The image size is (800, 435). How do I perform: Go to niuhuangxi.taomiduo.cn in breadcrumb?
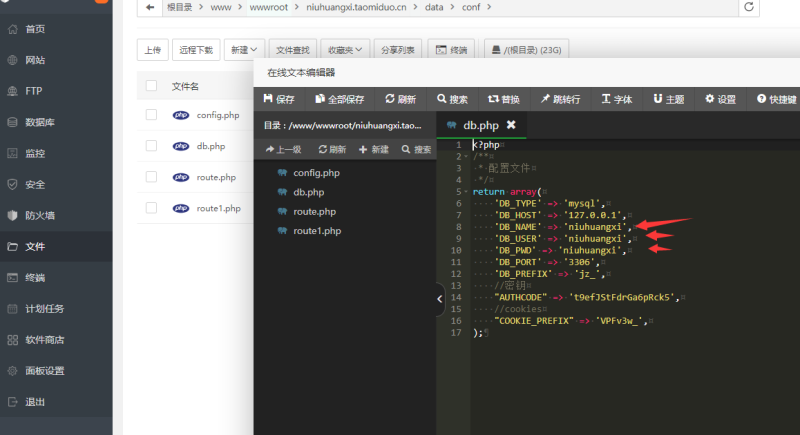tap(357, 7)
